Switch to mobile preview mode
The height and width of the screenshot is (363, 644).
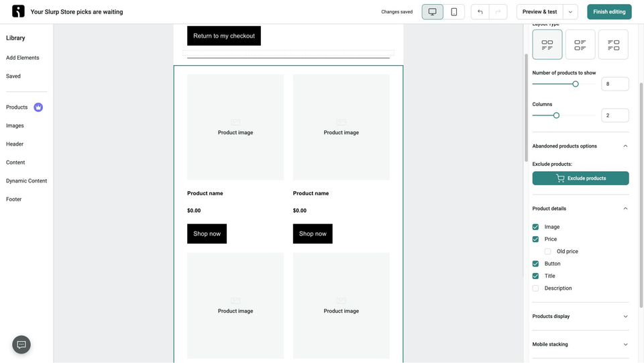454,12
